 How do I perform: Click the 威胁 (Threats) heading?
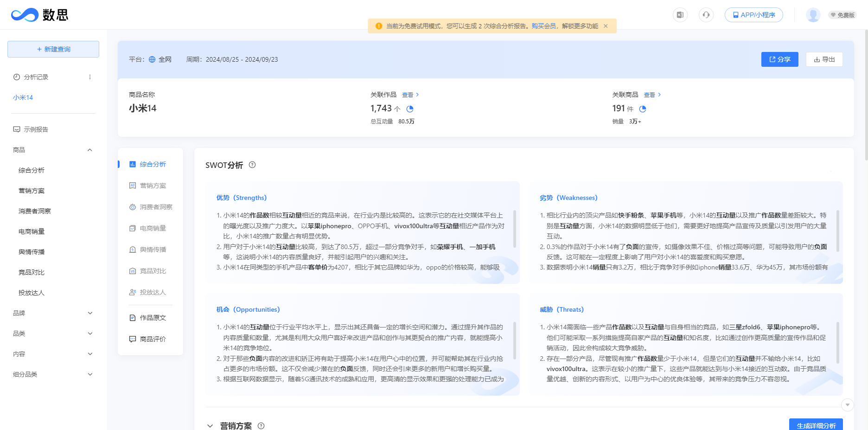562,309
